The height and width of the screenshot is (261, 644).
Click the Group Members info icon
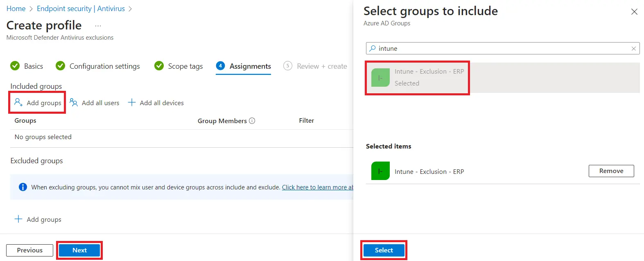(252, 121)
